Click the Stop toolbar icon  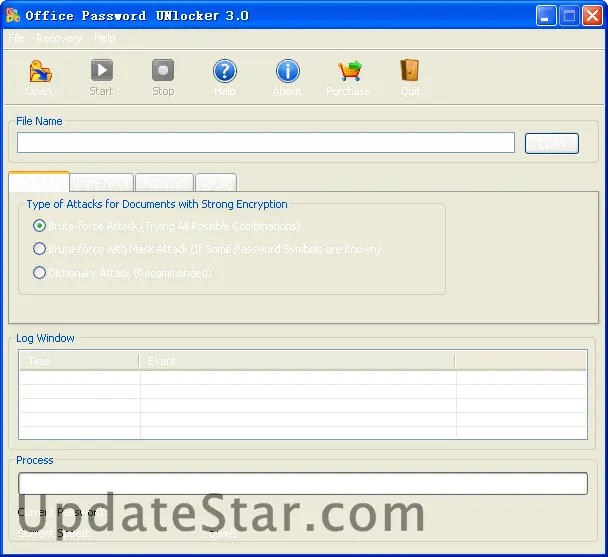coord(163,70)
